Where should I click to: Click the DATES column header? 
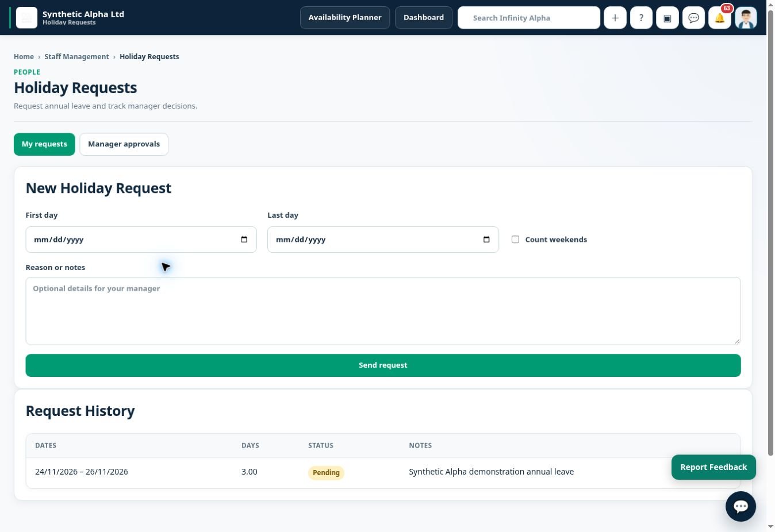(x=45, y=446)
